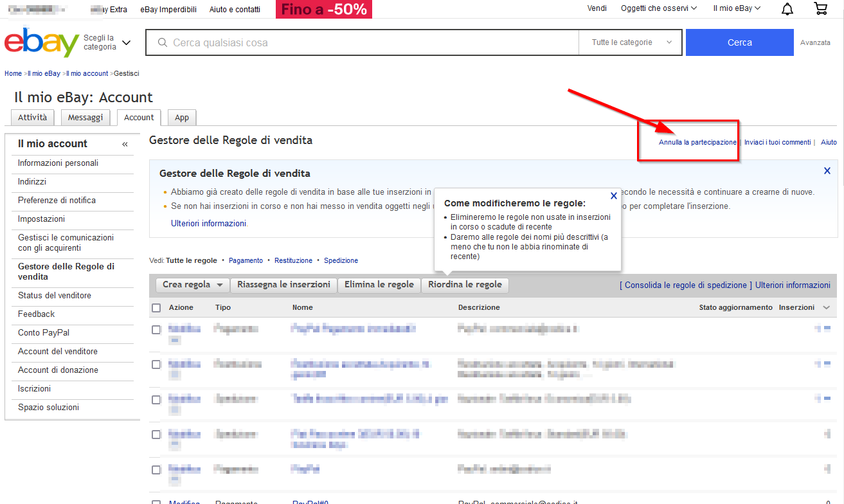Click Annulla la partecipazione link
Viewport: 844px width, 504px height.
click(697, 142)
